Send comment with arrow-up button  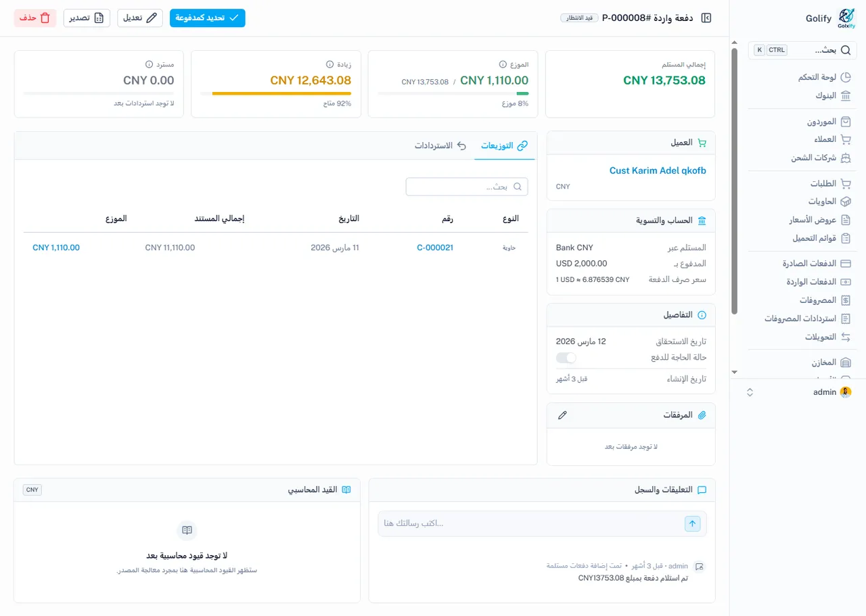click(692, 523)
